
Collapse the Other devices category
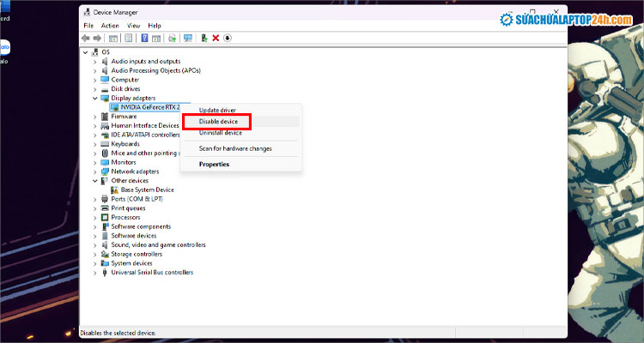pyautogui.click(x=95, y=181)
